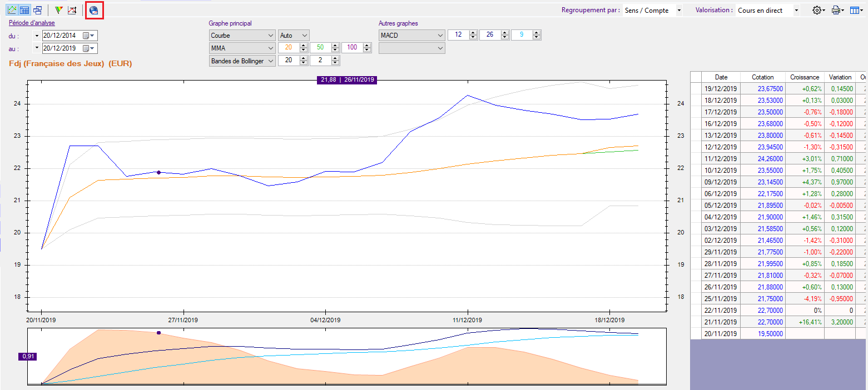The image size is (868, 390).
Task: Open the table columns layout menu
Action: (856, 10)
